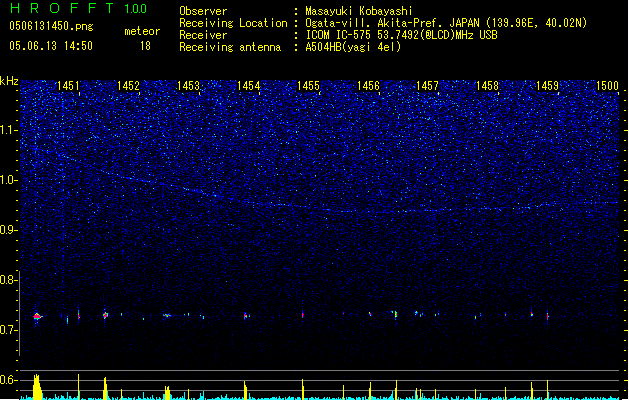Image resolution: width=629 pixels, height=400 pixels.
Task: Click the HROFFT program title
Action: point(59,10)
